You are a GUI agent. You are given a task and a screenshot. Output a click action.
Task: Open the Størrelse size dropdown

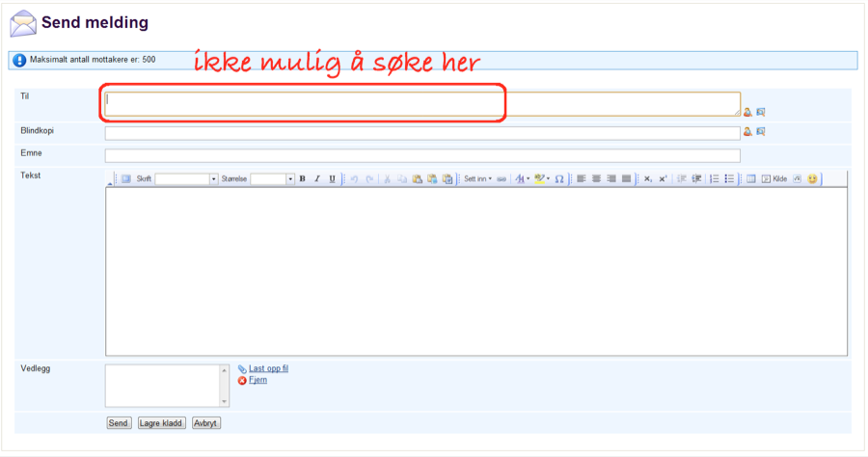(x=290, y=178)
